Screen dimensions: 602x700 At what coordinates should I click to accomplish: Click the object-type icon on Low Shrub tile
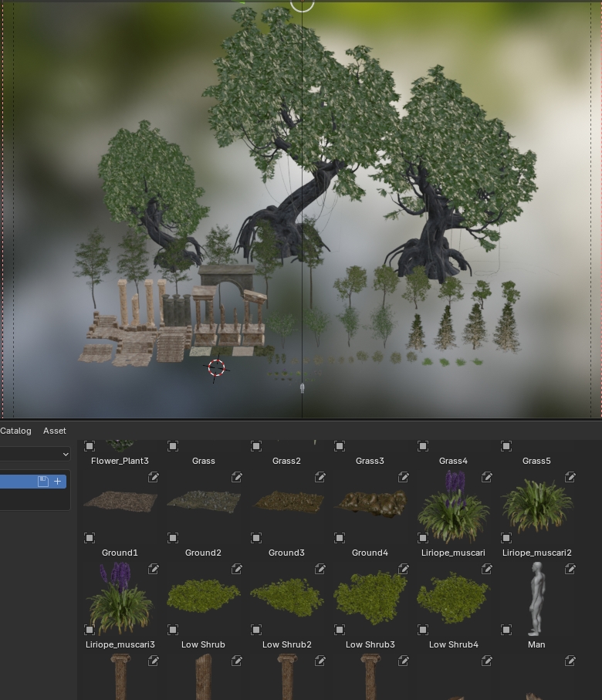pyautogui.click(x=173, y=630)
